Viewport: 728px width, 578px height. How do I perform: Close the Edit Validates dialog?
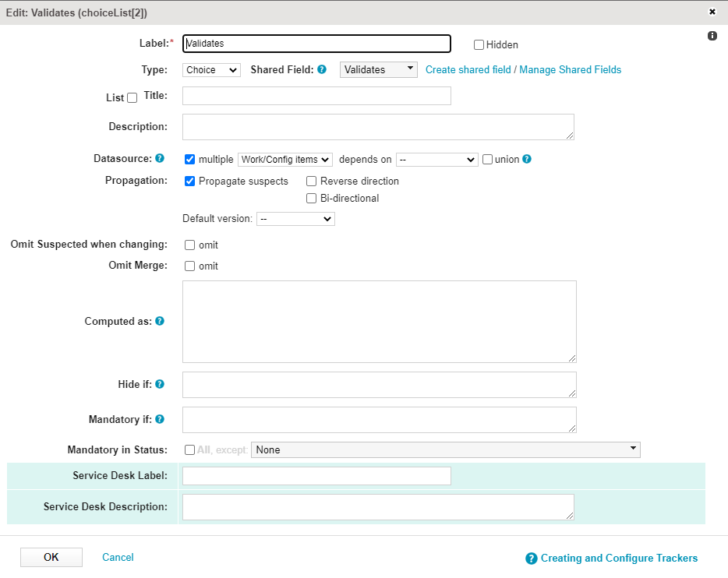tap(712, 12)
